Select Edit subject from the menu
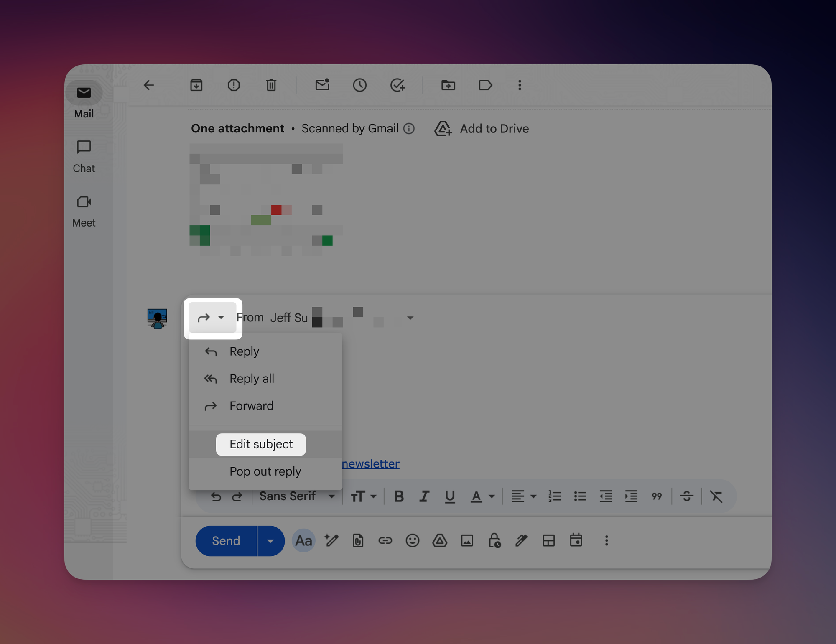 [261, 444]
